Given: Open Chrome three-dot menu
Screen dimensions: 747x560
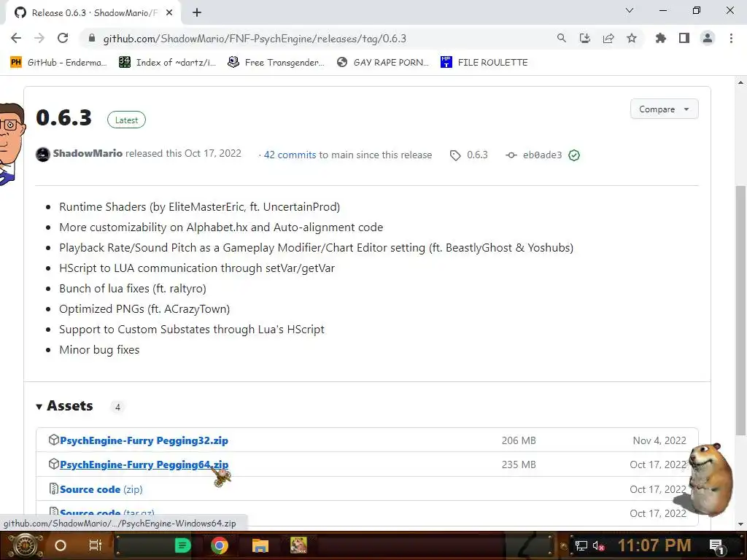Looking at the screenshot, I should pyautogui.click(x=731, y=39).
